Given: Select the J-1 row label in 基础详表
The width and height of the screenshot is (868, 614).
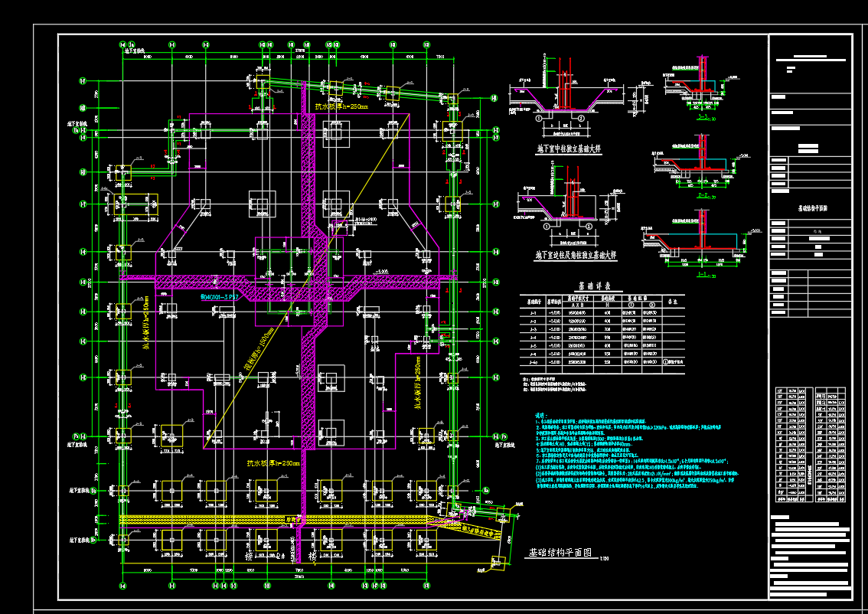Looking at the screenshot, I should point(533,312).
